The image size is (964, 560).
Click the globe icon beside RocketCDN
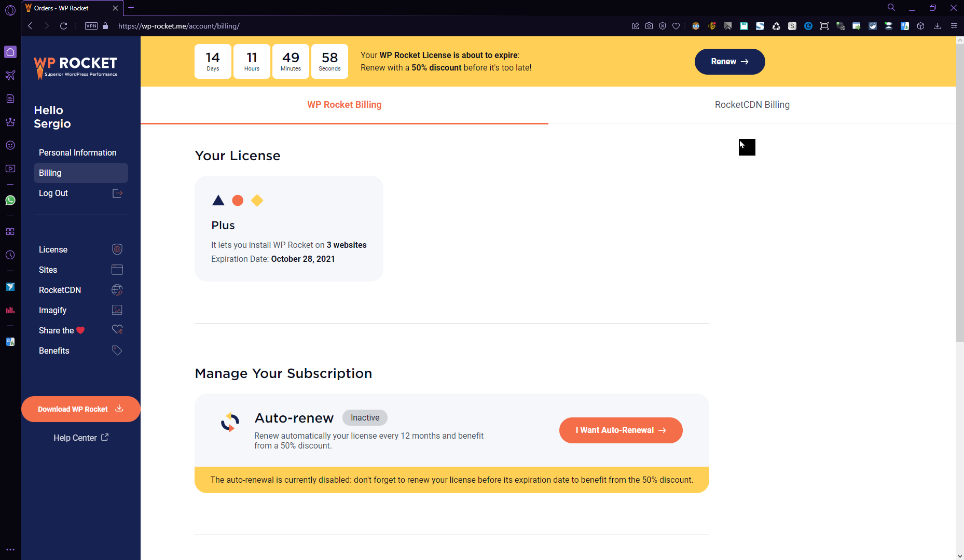117,290
